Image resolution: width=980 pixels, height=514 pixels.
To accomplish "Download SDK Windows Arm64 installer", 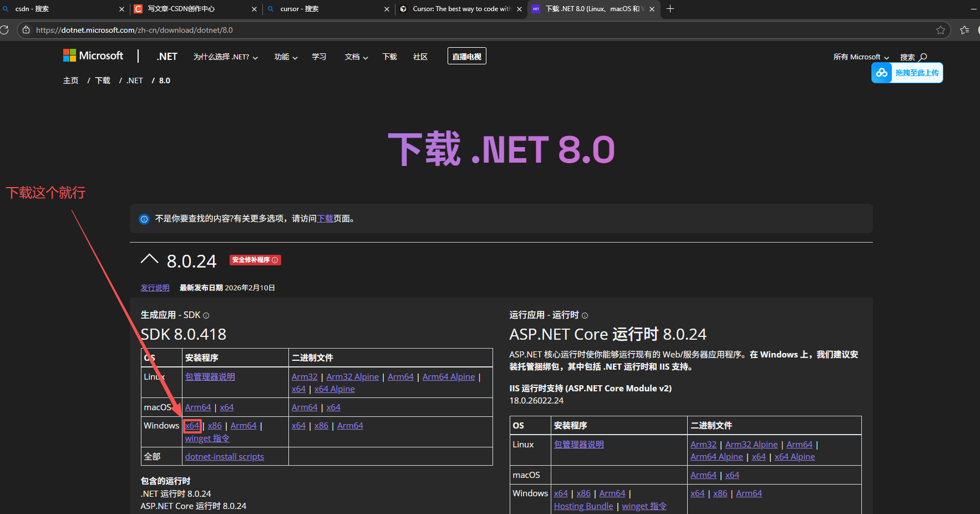I will coord(243,426).
